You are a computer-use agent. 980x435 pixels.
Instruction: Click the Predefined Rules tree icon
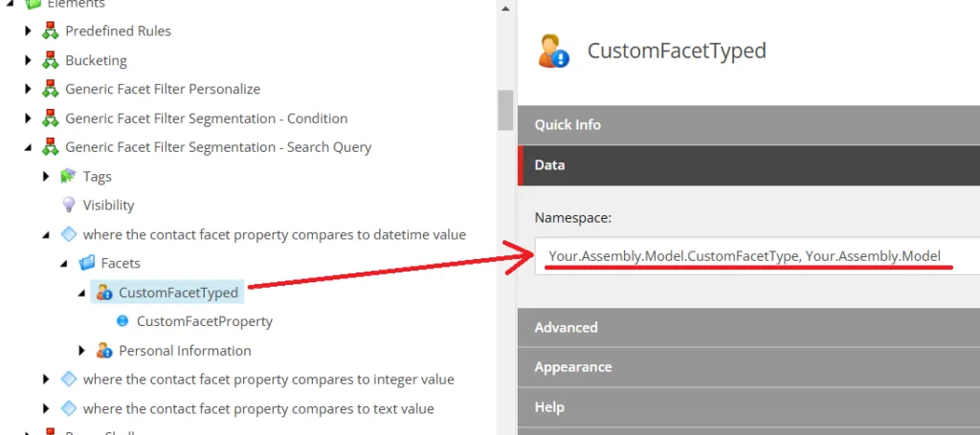(x=50, y=31)
